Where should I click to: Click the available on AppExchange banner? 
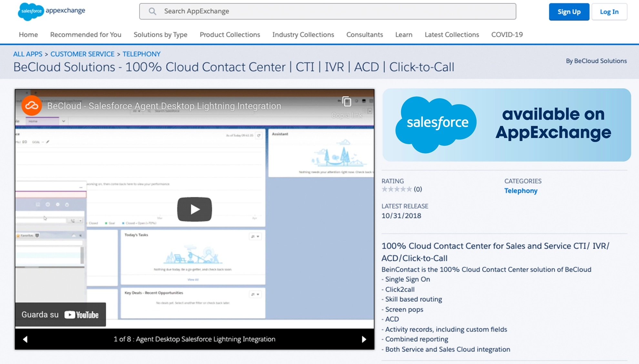coord(506,125)
